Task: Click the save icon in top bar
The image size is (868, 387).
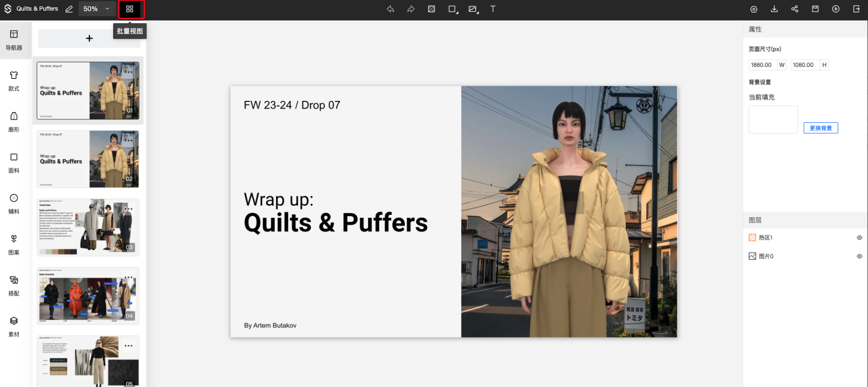Action: (815, 9)
